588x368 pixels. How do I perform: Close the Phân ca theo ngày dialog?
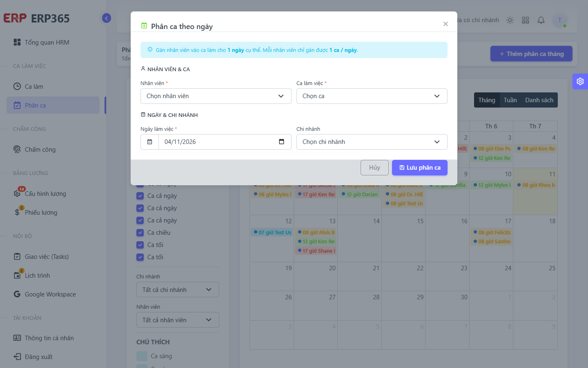point(445,24)
